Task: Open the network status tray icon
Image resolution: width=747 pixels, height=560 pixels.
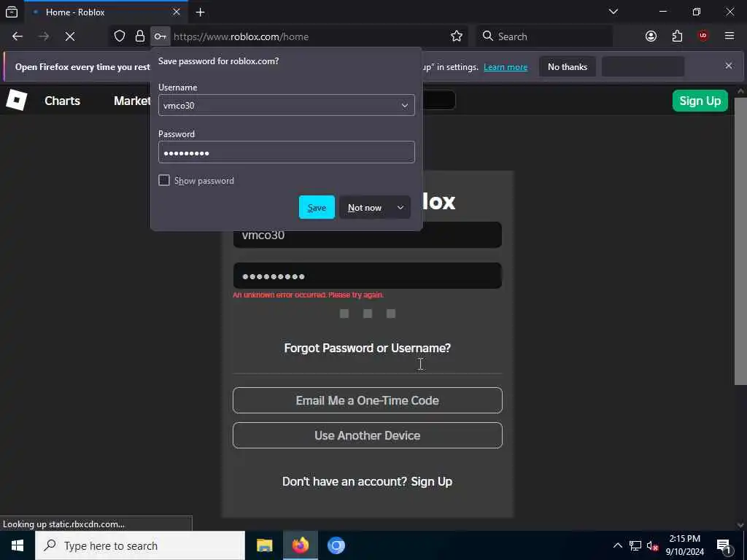Action: [635, 545]
